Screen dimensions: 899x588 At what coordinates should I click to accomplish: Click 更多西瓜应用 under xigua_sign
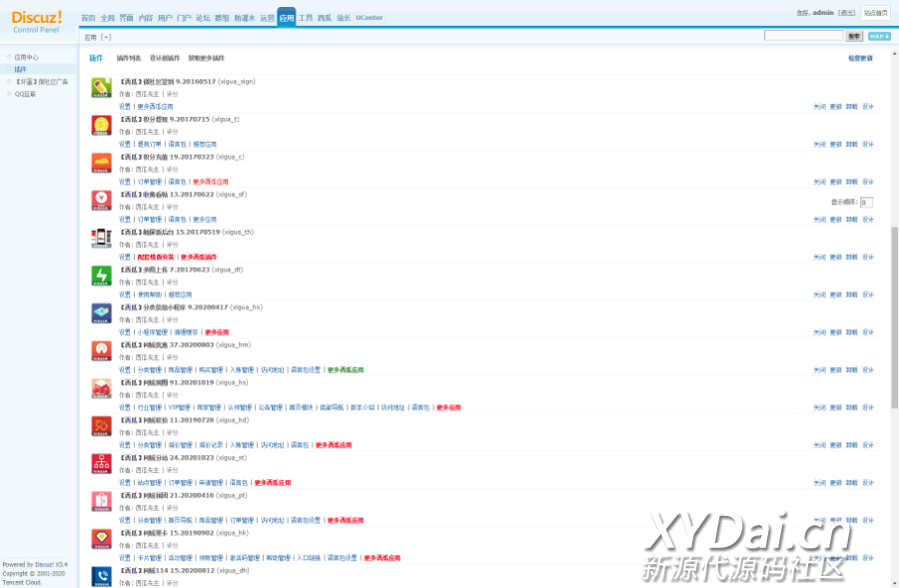[155, 107]
